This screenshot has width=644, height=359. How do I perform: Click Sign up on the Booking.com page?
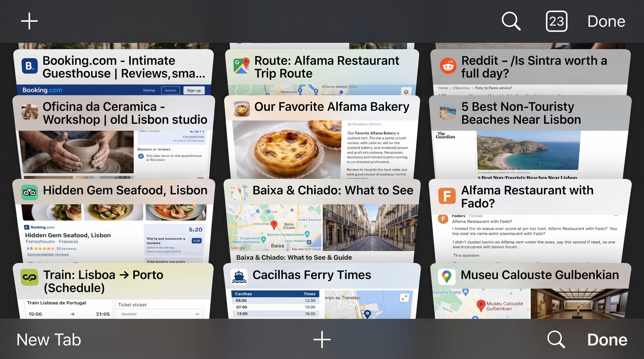pos(194,90)
